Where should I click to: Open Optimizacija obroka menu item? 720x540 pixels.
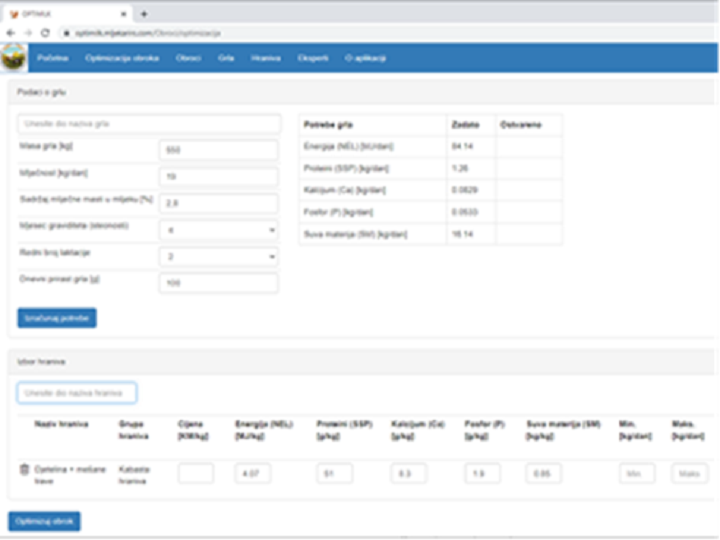pyautogui.click(x=122, y=58)
